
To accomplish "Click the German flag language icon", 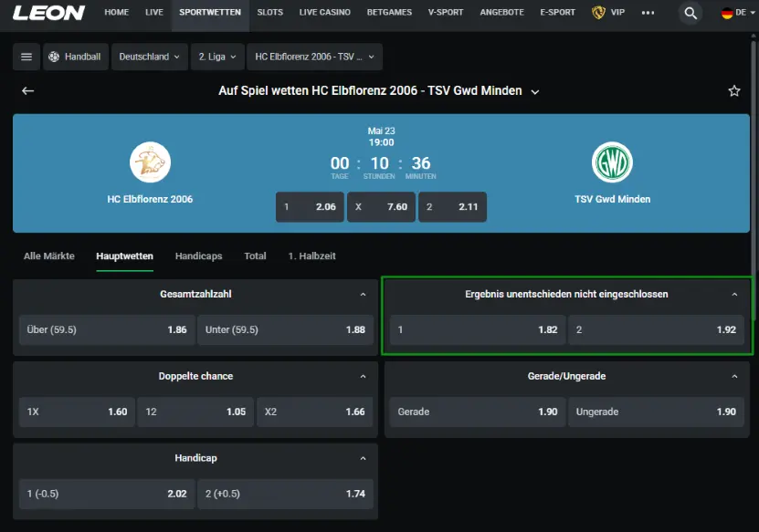I will tap(726, 13).
